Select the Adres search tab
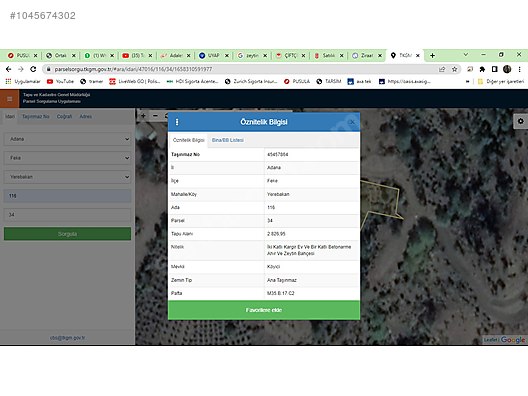The width and height of the screenshot is (528, 396). (86, 117)
